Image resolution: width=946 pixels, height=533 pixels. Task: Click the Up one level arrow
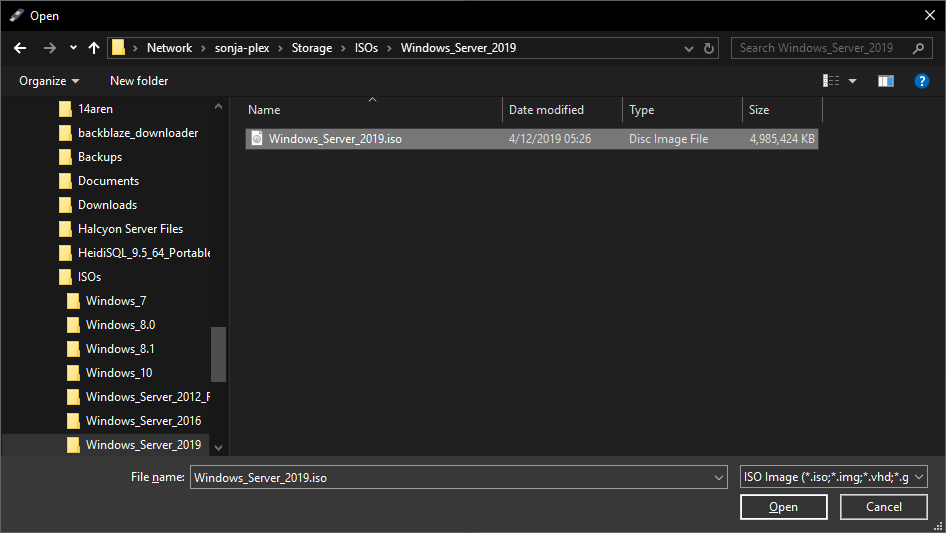[x=94, y=48]
